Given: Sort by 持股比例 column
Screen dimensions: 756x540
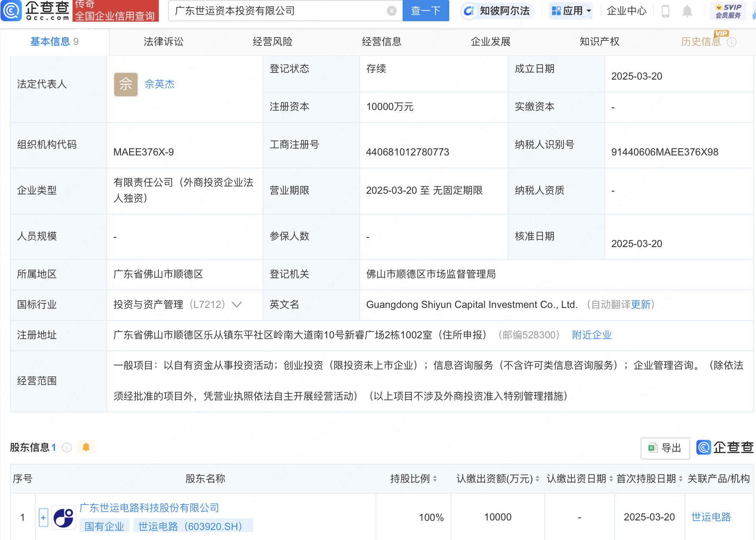Looking at the screenshot, I should tap(435, 479).
